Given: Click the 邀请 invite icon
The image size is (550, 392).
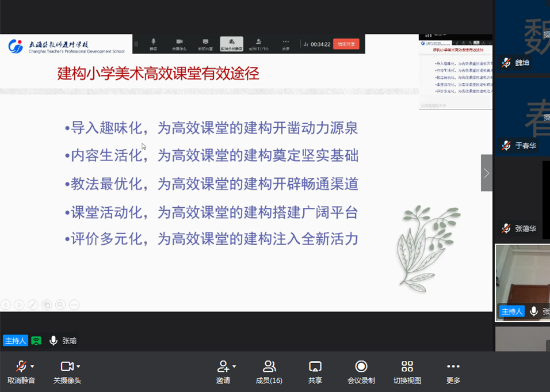Looking at the screenshot, I should click(x=223, y=367).
